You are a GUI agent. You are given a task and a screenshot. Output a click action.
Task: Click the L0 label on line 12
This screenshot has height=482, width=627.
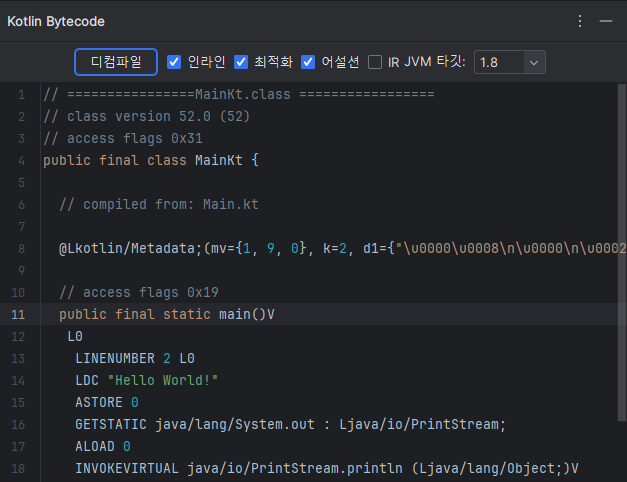[x=75, y=336]
